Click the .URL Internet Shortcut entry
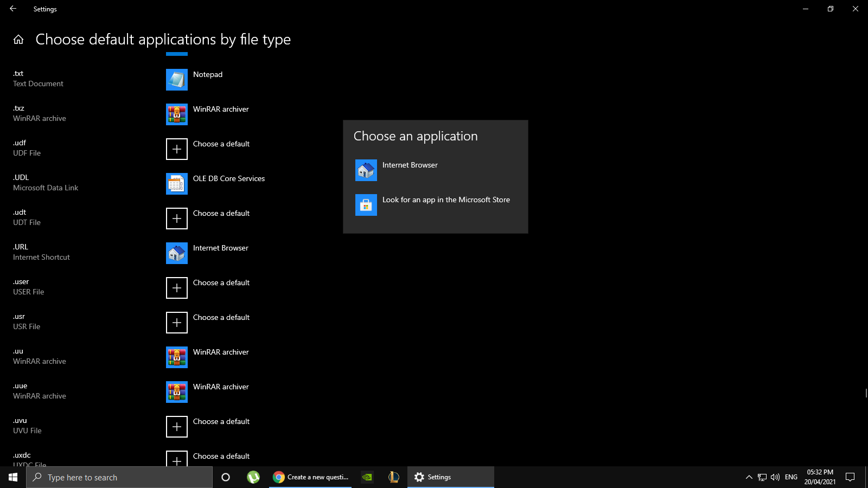The width and height of the screenshot is (868, 488). (x=41, y=252)
